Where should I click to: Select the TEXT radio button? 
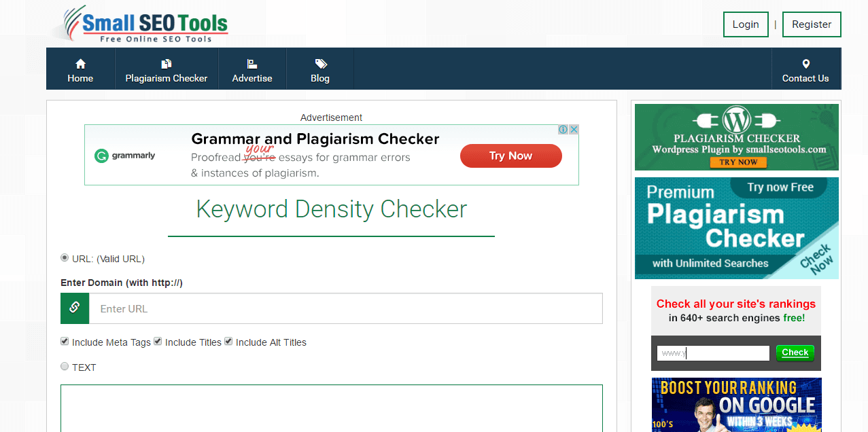coord(65,367)
